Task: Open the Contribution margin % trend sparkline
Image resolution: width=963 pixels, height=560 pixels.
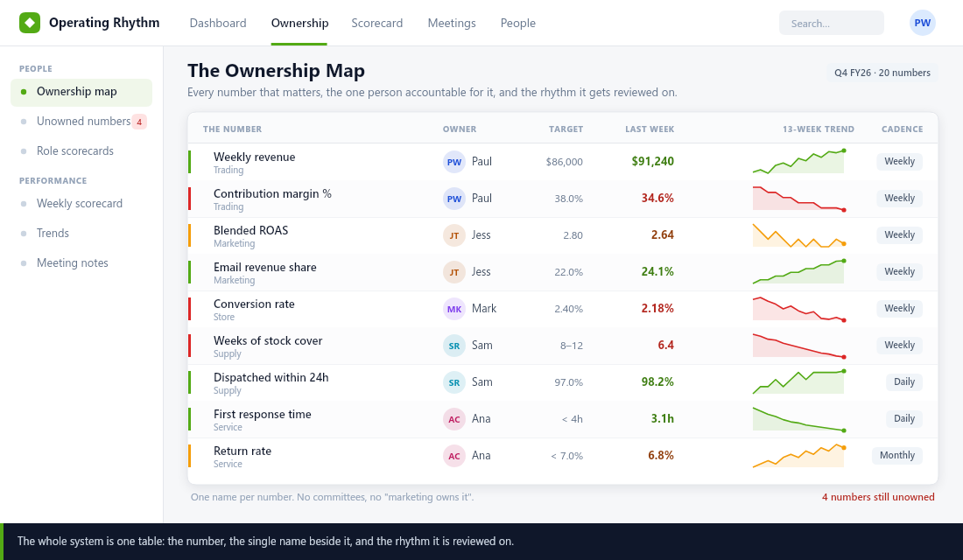Action: tap(799, 199)
